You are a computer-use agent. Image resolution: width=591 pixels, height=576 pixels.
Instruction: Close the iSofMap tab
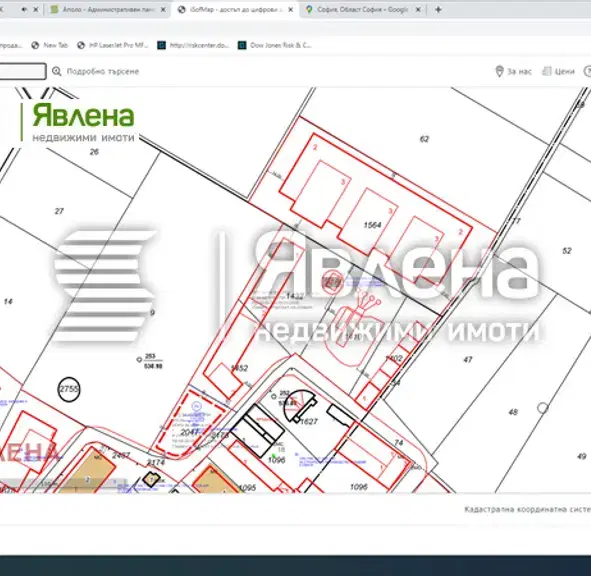click(x=291, y=10)
